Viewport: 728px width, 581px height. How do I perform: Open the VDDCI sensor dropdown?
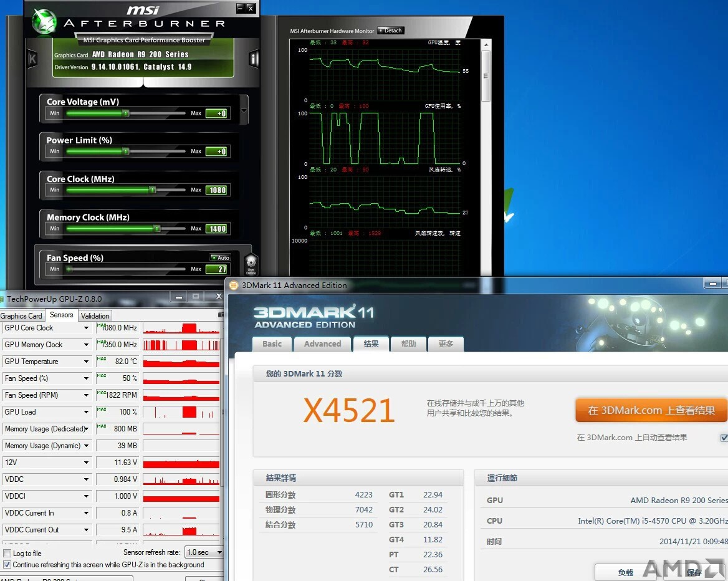click(x=87, y=496)
